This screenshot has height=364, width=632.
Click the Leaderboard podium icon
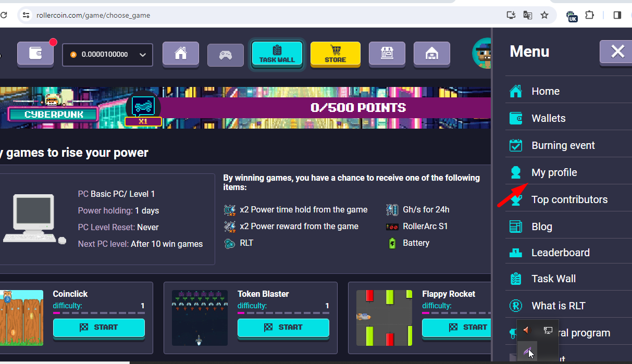[516, 253]
